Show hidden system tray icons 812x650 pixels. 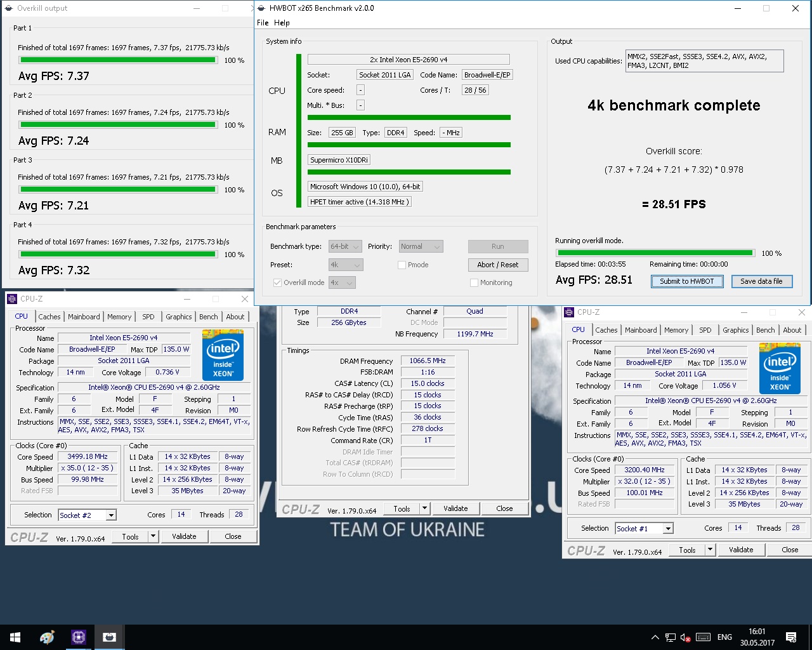(x=655, y=637)
